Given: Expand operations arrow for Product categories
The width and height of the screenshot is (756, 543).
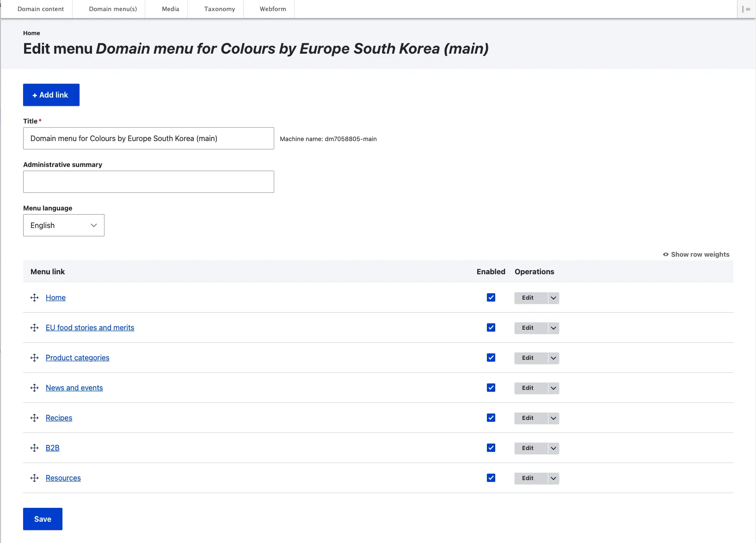Looking at the screenshot, I should [553, 358].
